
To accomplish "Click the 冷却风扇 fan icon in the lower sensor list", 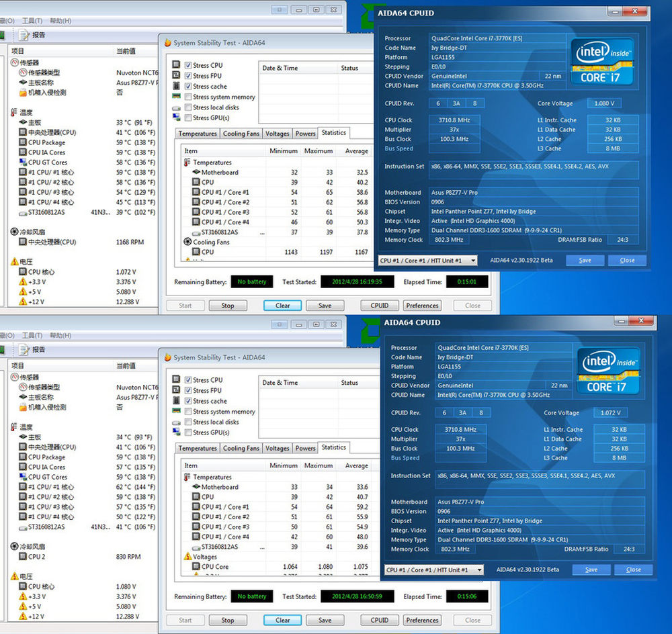I will click(x=15, y=546).
